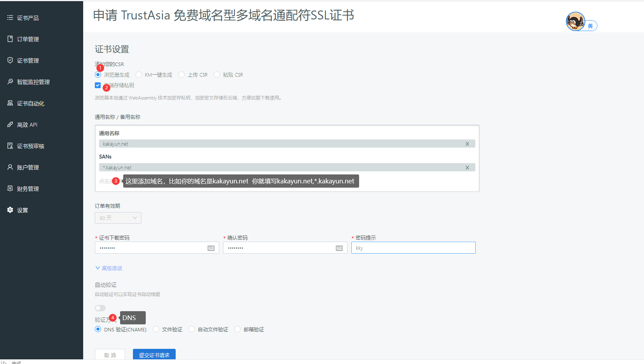Click the 订单管理 document icon
Screen dimensions: 644x364
(10, 39)
